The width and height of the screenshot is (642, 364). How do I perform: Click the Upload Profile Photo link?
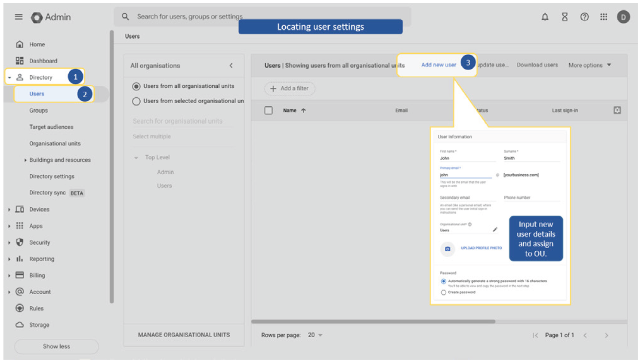(481, 248)
